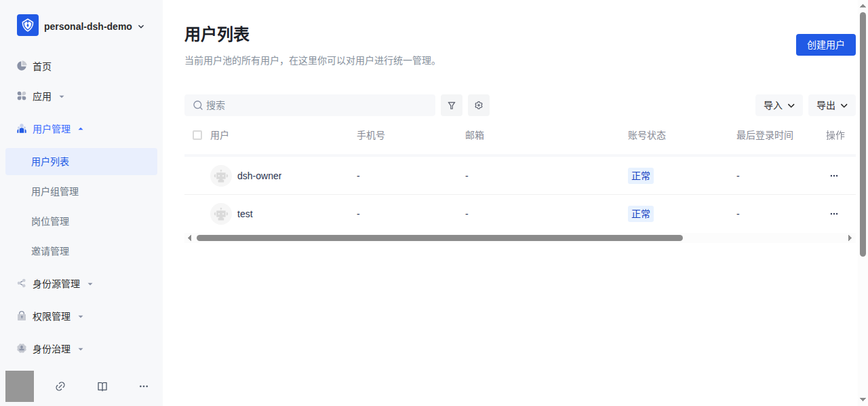Click the table's horizontal scrollbar thumb
The width and height of the screenshot is (868, 406).
439,238
